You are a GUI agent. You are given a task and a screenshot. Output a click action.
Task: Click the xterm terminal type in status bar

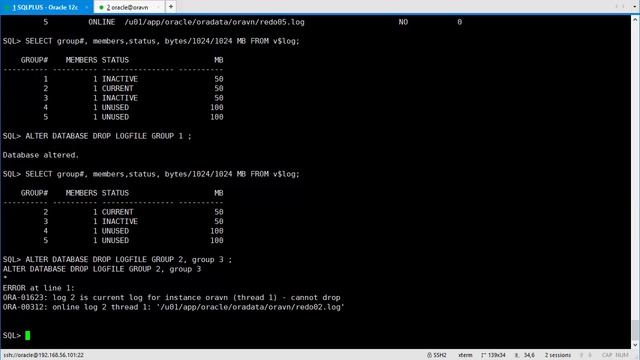pos(465,355)
